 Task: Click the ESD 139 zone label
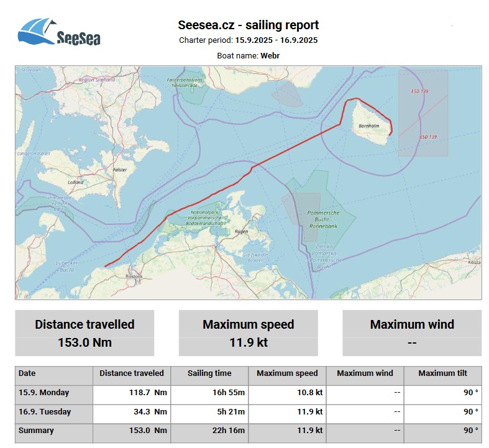(427, 137)
